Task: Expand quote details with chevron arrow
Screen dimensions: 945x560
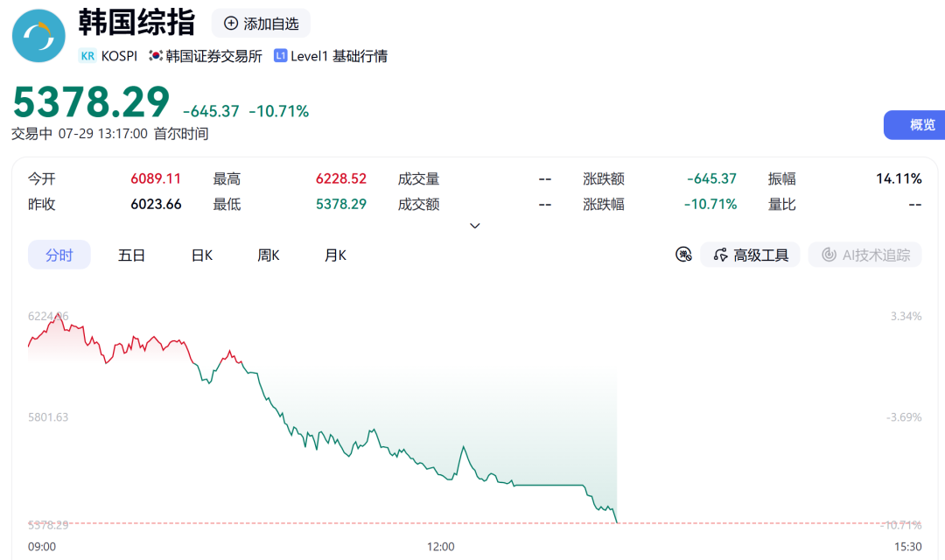Action: tap(475, 226)
